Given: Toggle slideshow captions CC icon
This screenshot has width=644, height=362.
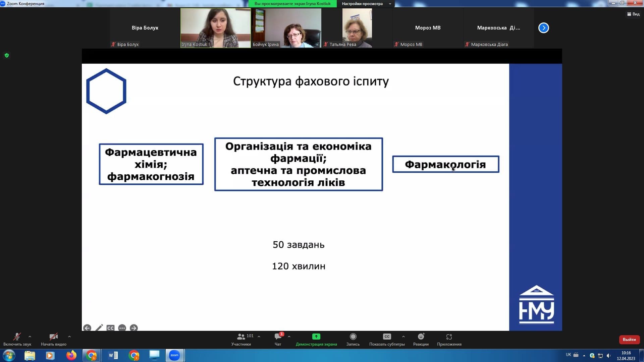Looking at the screenshot, I should tap(110, 328).
